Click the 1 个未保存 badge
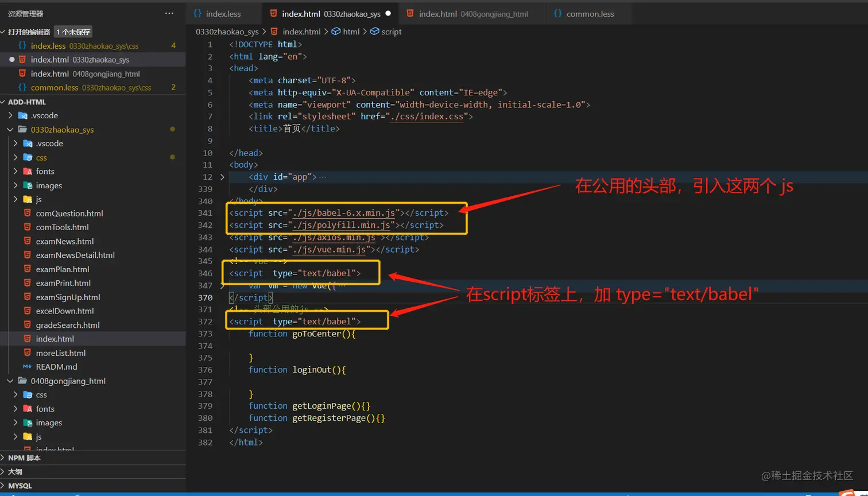This screenshot has width=868, height=496. [73, 32]
